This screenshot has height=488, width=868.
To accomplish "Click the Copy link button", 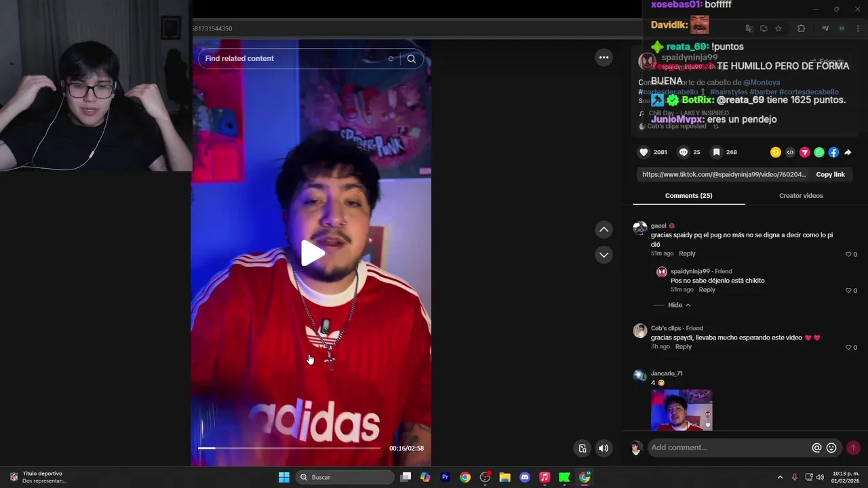I will click(x=830, y=175).
